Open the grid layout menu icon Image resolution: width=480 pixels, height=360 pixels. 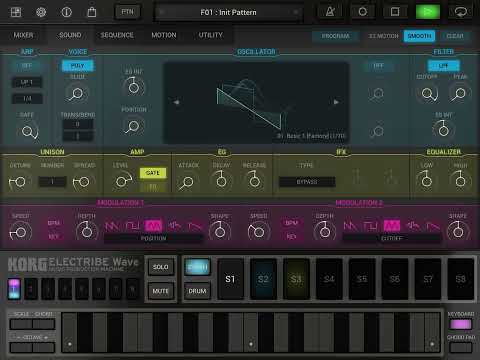(x=16, y=12)
